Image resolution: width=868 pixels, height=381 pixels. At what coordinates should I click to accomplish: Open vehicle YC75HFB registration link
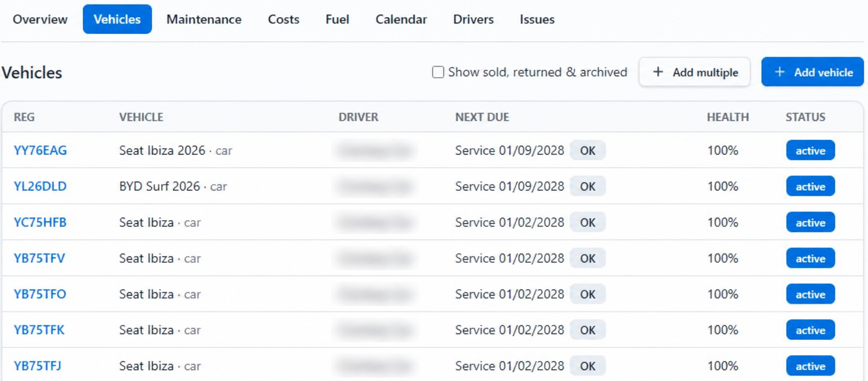click(40, 222)
